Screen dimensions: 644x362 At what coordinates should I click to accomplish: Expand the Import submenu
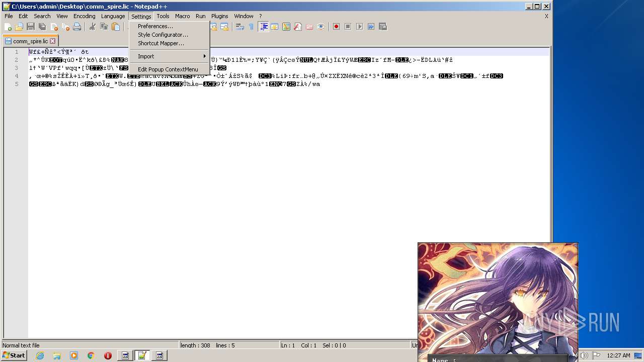(169, 56)
